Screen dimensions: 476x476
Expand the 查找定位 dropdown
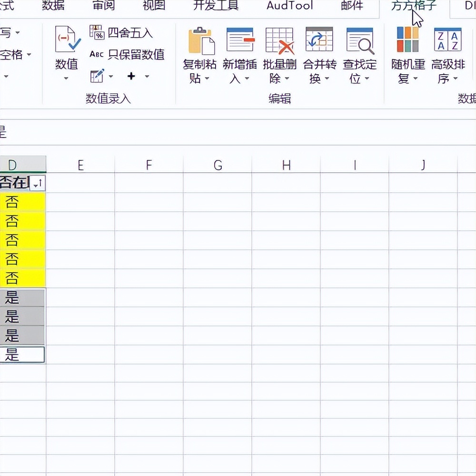(367, 79)
